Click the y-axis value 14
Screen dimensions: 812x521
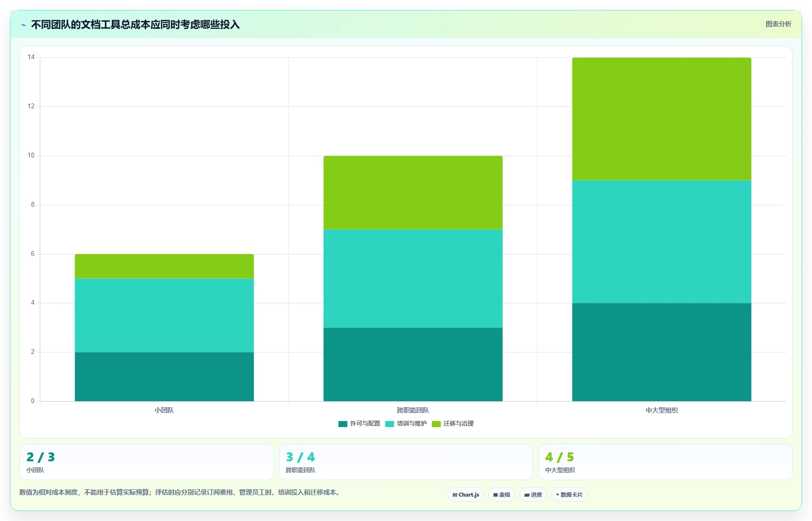point(31,57)
